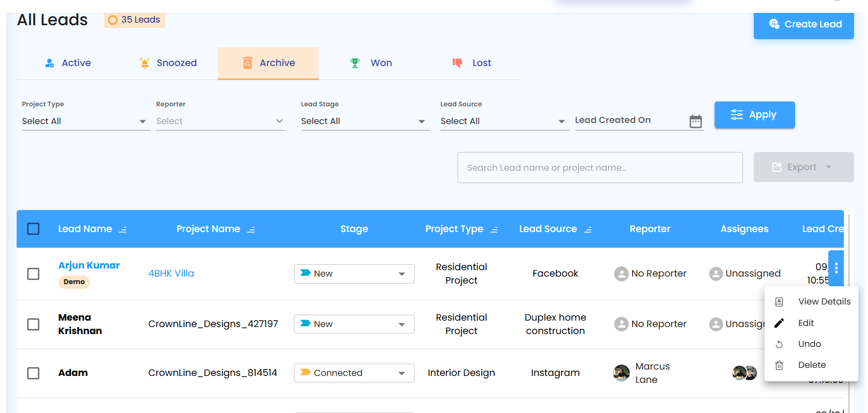Click the Search Lead name input field
868x413 pixels.
point(600,168)
